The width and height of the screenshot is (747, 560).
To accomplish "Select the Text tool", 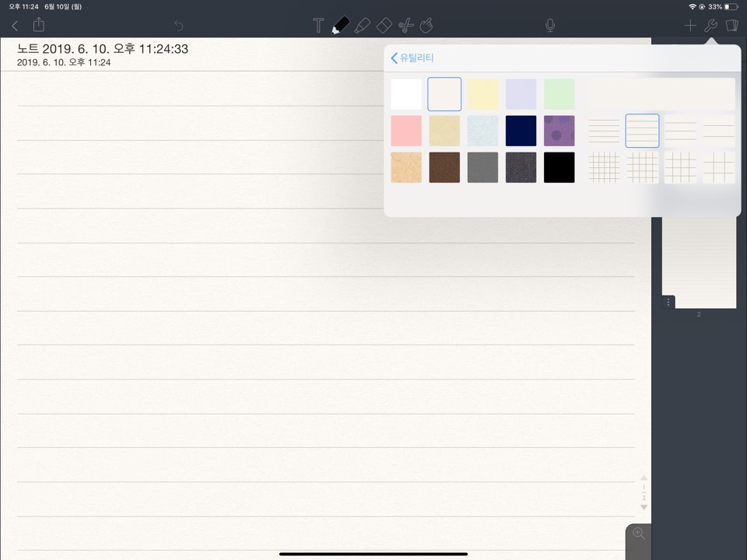I will coord(318,25).
